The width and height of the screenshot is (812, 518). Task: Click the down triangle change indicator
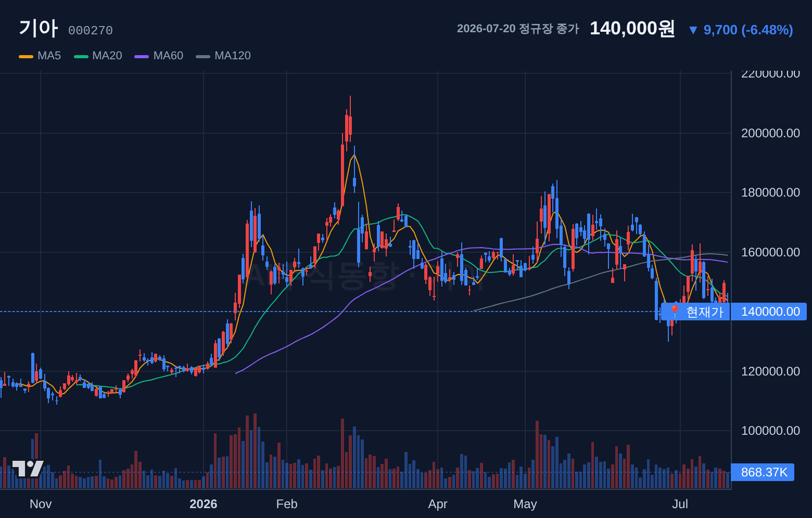(693, 30)
